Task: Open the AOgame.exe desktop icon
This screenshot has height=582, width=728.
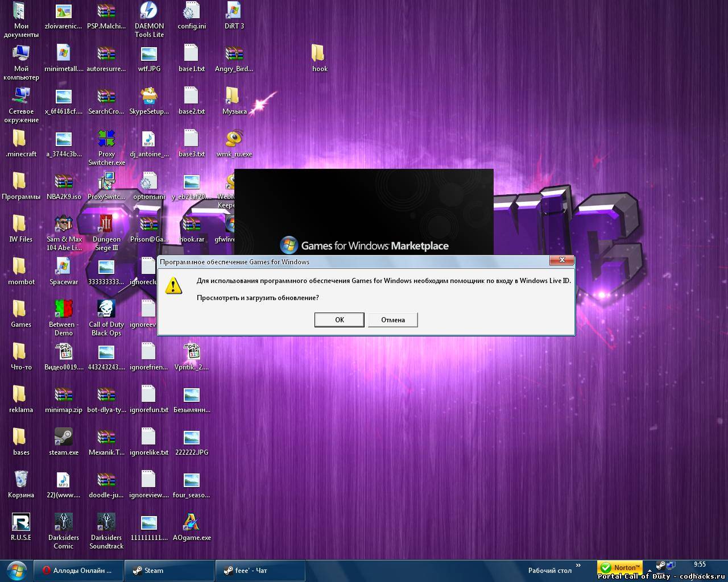Action: click(x=192, y=523)
